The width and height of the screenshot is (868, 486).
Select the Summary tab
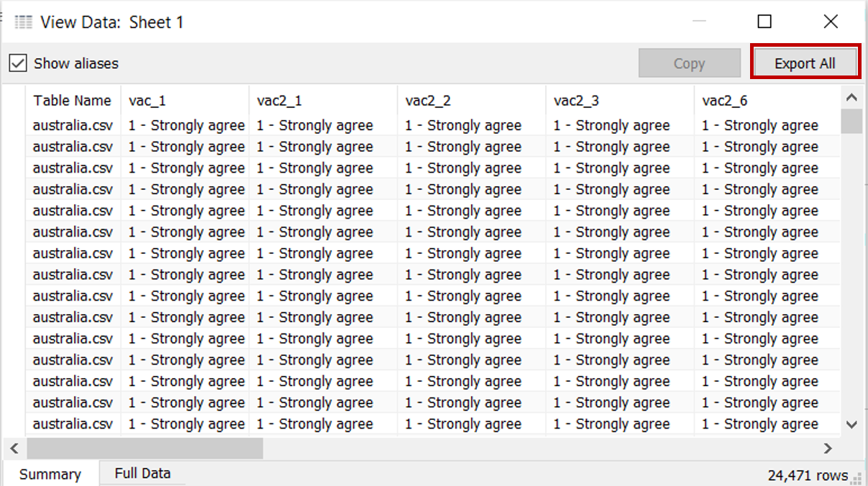pos(50,474)
